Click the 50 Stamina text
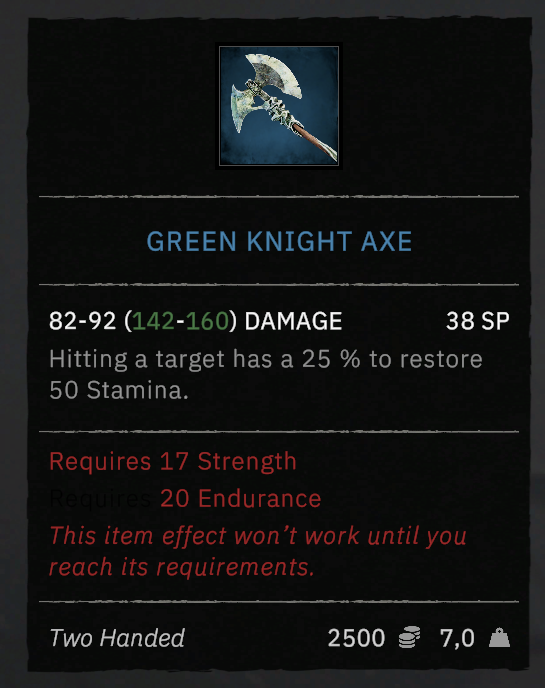This screenshot has width=545, height=688. click(119, 390)
